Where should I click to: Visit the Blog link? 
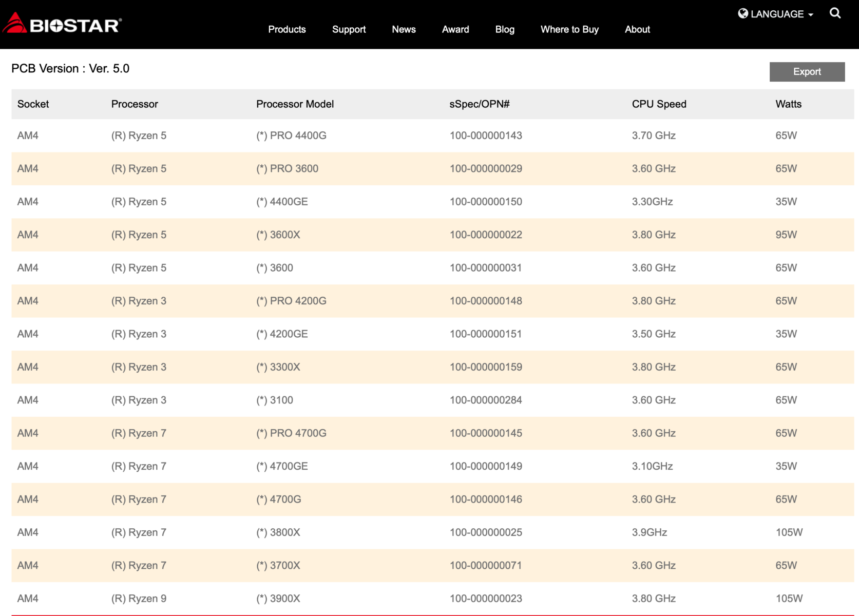[505, 29]
